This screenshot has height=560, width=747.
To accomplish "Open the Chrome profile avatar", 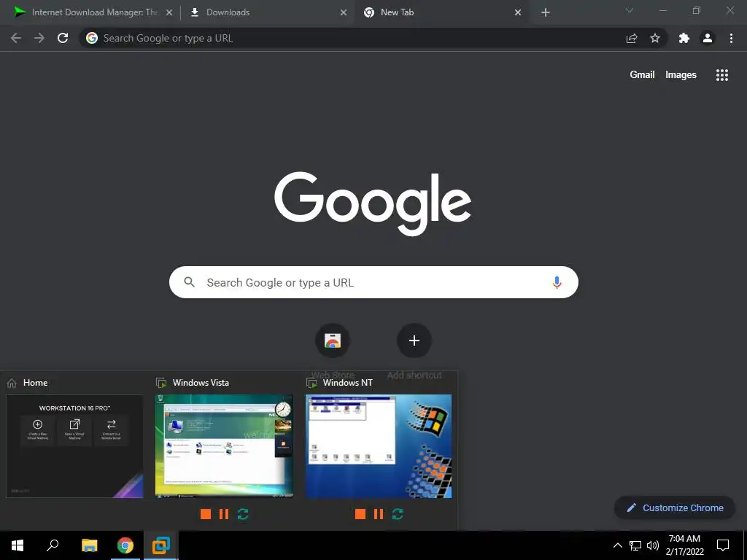I will pyautogui.click(x=708, y=38).
